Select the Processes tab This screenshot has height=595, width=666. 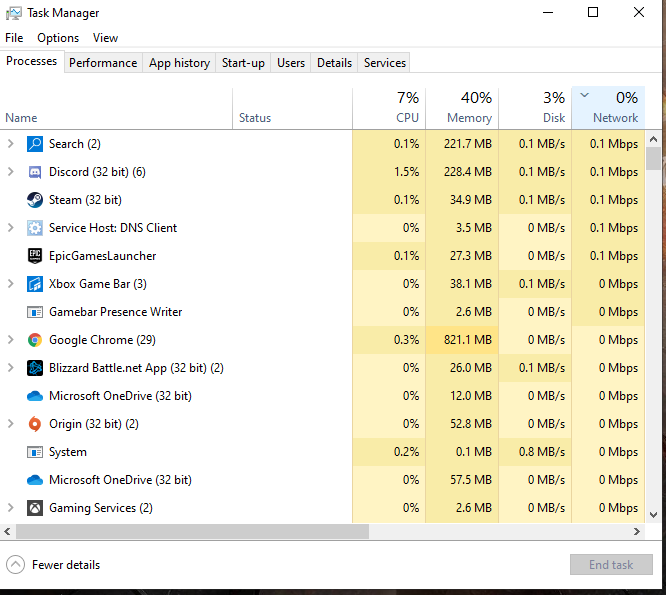[x=31, y=61]
